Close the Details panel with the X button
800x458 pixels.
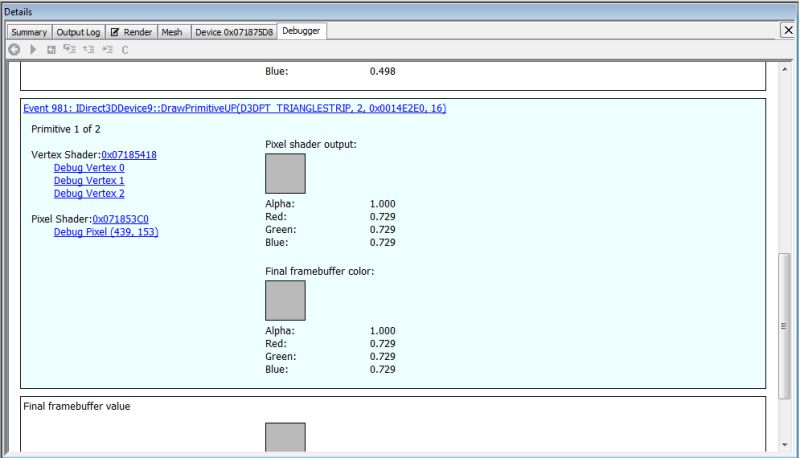tap(788, 30)
